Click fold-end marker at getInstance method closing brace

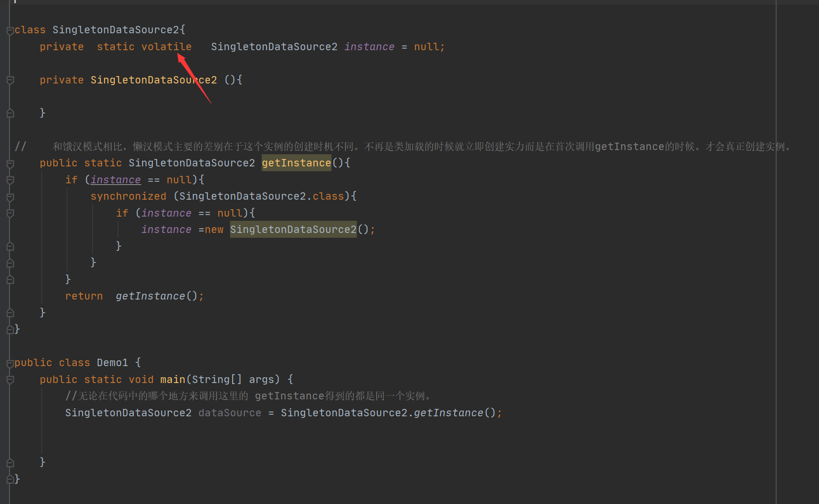(10, 313)
